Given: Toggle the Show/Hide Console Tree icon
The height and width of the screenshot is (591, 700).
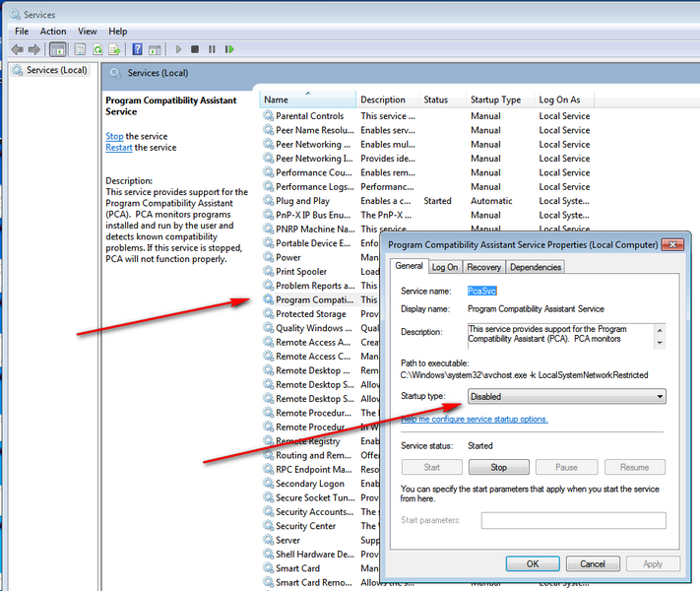Looking at the screenshot, I should pyautogui.click(x=58, y=49).
